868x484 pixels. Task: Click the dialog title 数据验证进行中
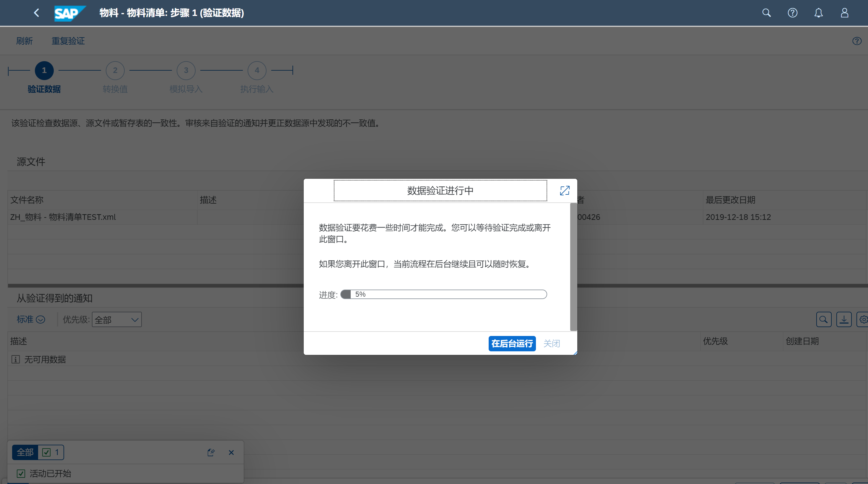(x=440, y=190)
